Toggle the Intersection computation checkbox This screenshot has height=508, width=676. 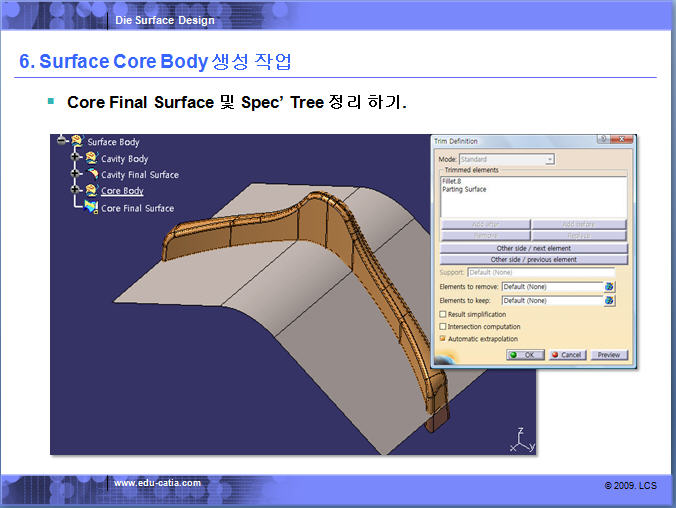443,326
